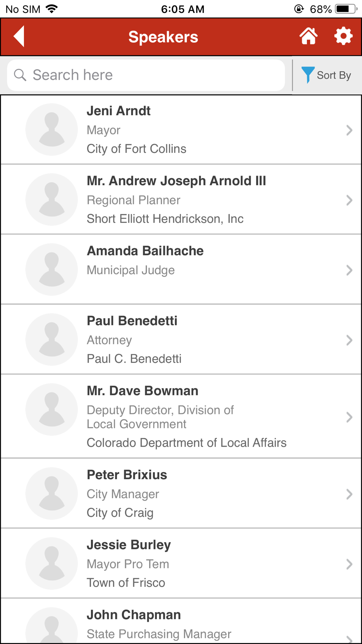This screenshot has width=362, height=644.
Task: Expand Jeni Arndt's details chevron
Action: [349, 130]
